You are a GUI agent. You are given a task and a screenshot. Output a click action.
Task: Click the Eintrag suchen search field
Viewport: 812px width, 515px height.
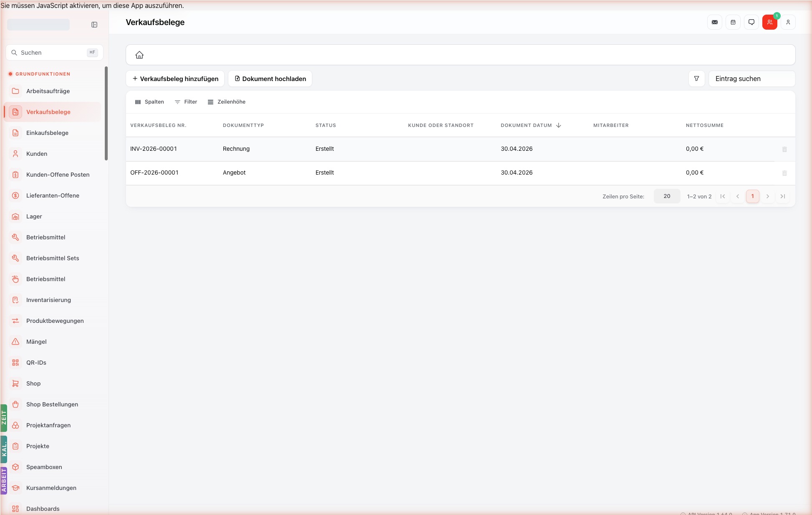point(752,79)
